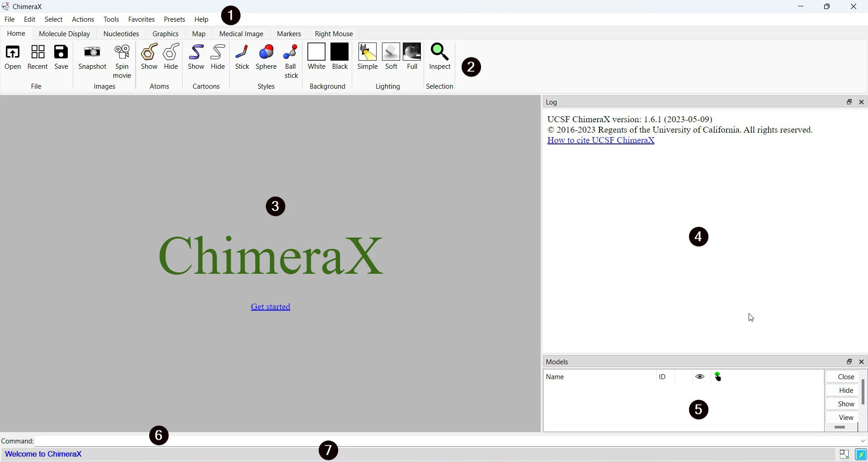
Task: Apply the Sphere style
Action: point(266,57)
